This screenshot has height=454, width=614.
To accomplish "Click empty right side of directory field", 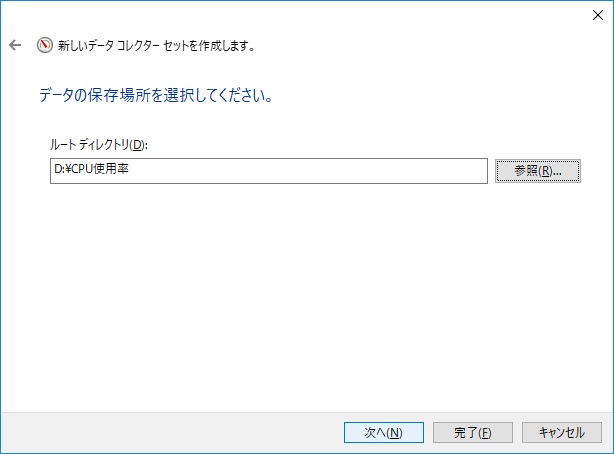I will tap(400, 171).
